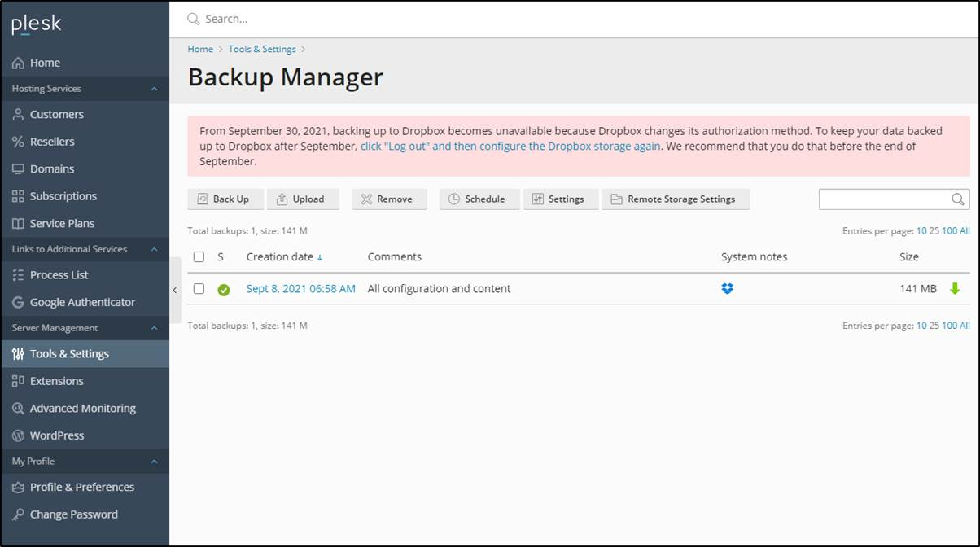Open Remote Storage Settings
This screenshot has width=980, height=547.
coord(675,199)
